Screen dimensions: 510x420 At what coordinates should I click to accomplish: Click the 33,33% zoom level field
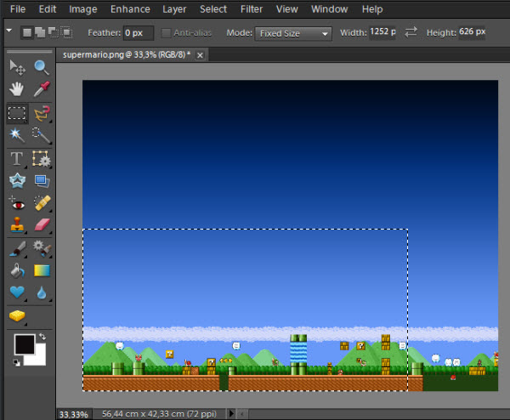pos(74,414)
